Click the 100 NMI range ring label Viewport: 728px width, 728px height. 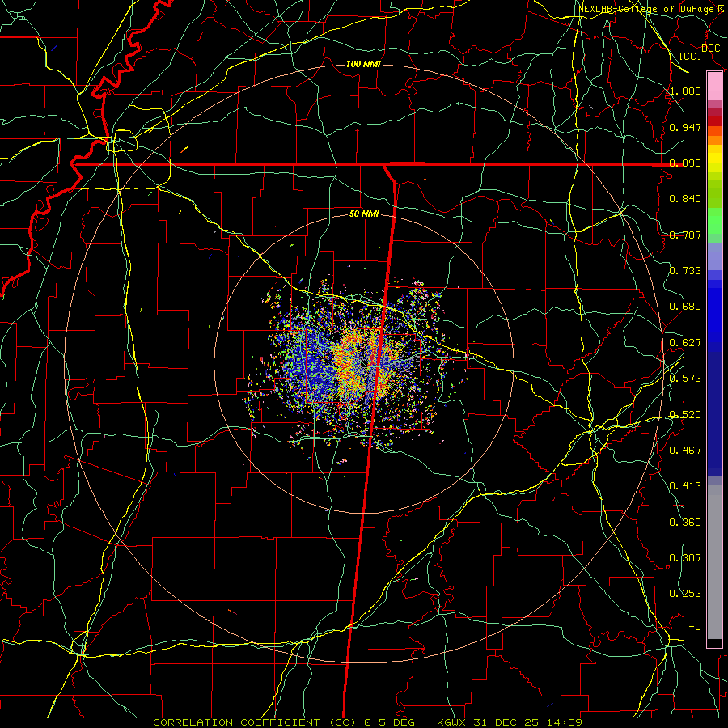363,64
